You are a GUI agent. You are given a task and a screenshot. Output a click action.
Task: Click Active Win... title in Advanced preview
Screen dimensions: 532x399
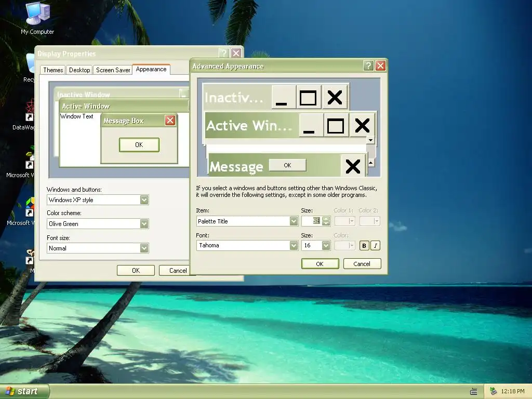tap(249, 126)
